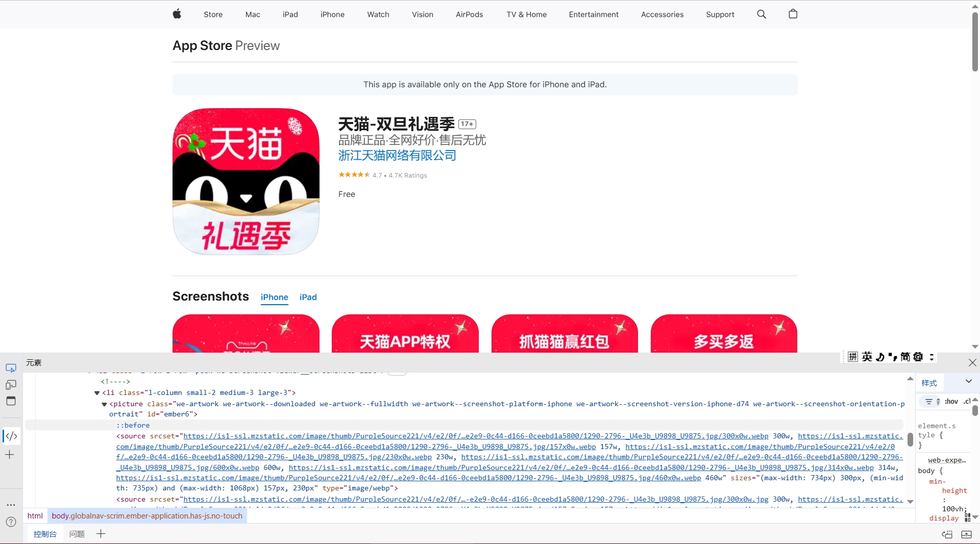Open the iPad nav menu item
This screenshot has width=980, height=544.
click(290, 14)
